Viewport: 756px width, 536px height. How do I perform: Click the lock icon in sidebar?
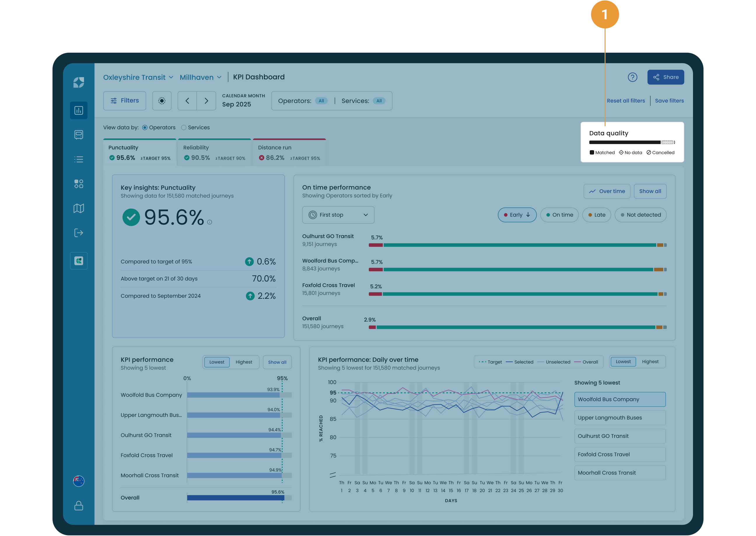(x=79, y=506)
